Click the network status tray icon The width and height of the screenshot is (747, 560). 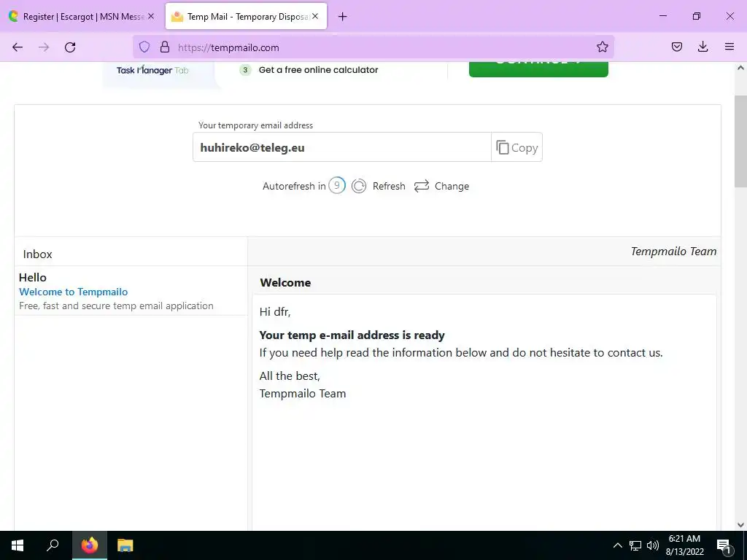tap(635, 545)
